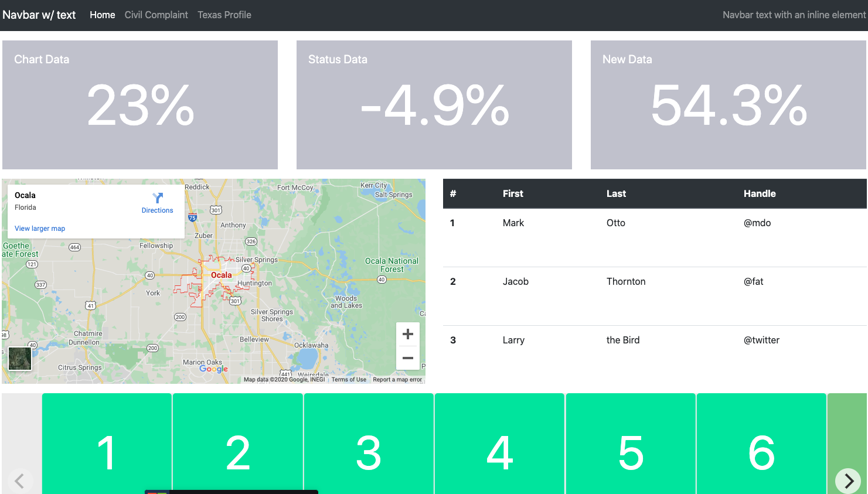Click the Google logo on the map
868x494 pixels.
point(213,369)
